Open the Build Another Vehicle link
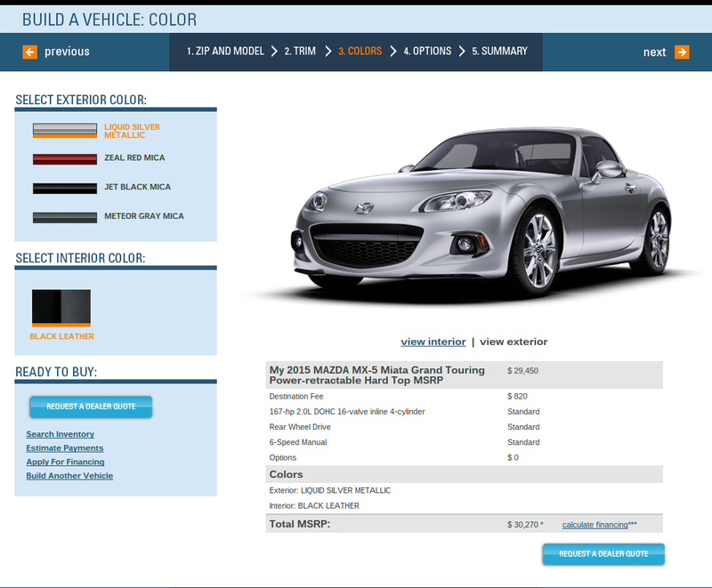The height and width of the screenshot is (588, 712). (69, 476)
